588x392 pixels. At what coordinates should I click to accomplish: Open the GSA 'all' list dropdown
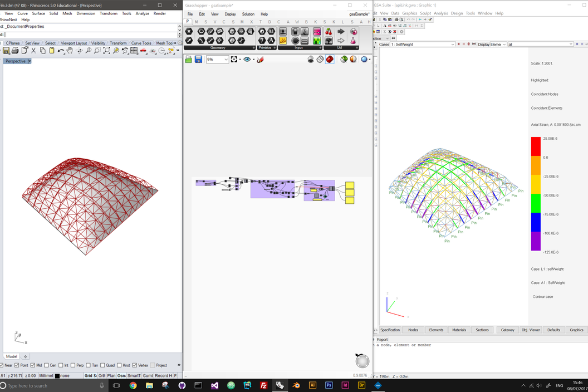[571, 44]
